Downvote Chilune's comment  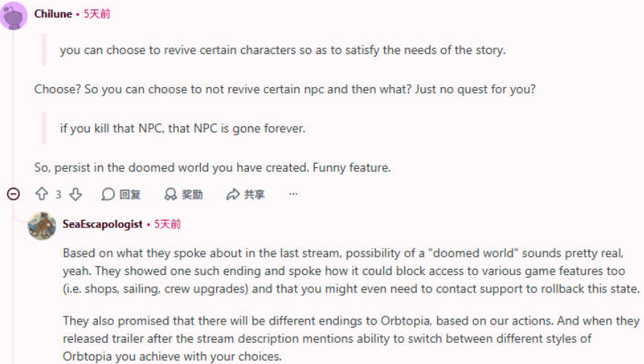[76, 194]
